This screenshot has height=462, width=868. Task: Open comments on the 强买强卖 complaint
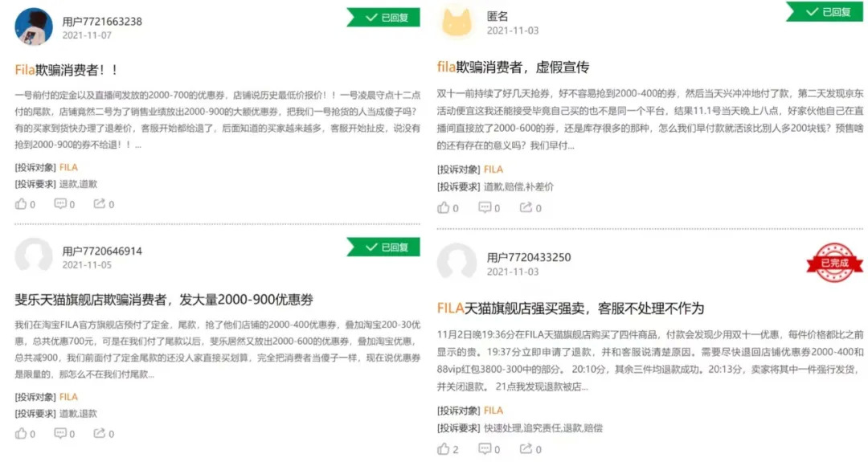point(485,449)
